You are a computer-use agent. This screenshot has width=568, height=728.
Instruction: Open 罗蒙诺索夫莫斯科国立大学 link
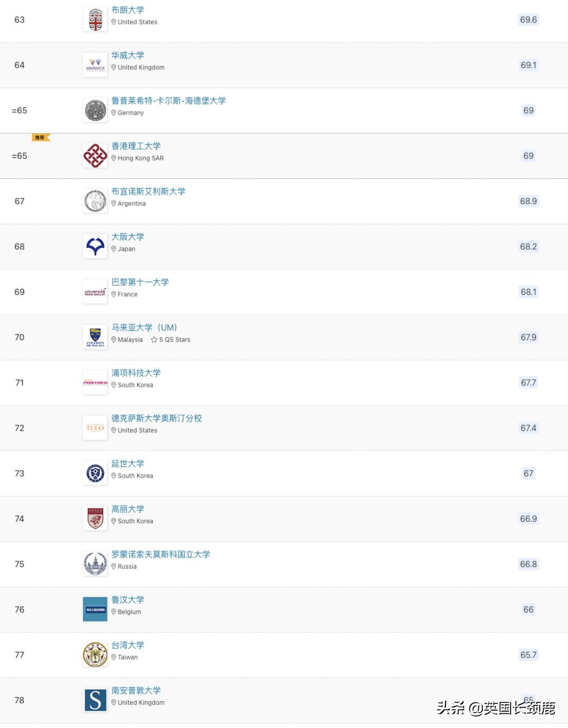(160, 554)
